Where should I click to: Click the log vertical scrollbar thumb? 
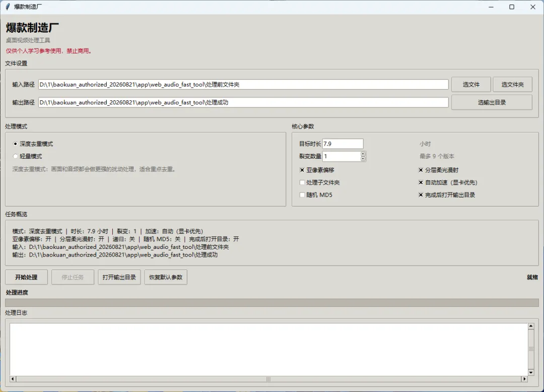pyautogui.click(x=531, y=349)
